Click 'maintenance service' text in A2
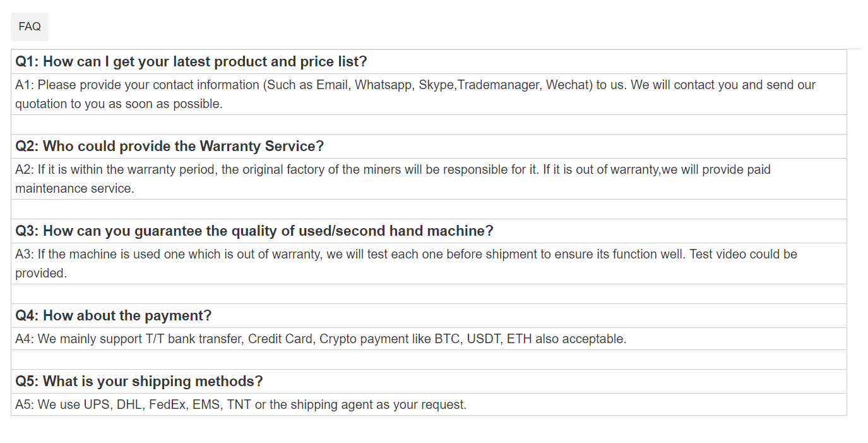The width and height of the screenshot is (868, 443). pyautogui.click(x=74, y=188)
